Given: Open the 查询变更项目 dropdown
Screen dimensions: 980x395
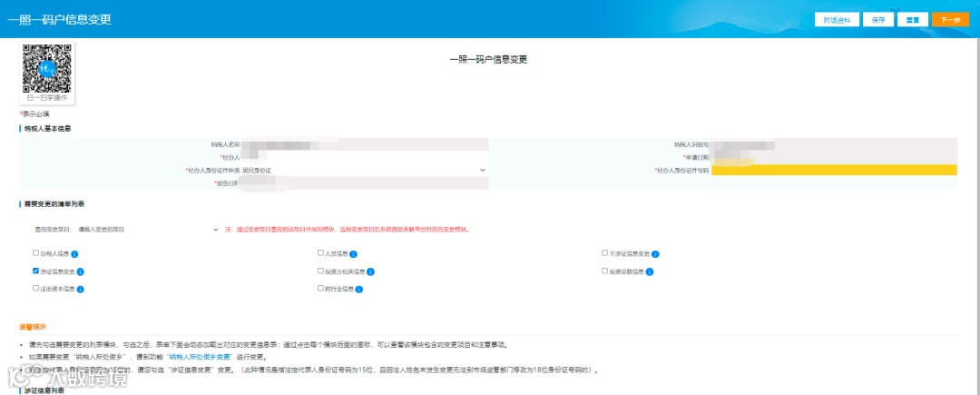Looking at the screenshot, I should (148, 230).
